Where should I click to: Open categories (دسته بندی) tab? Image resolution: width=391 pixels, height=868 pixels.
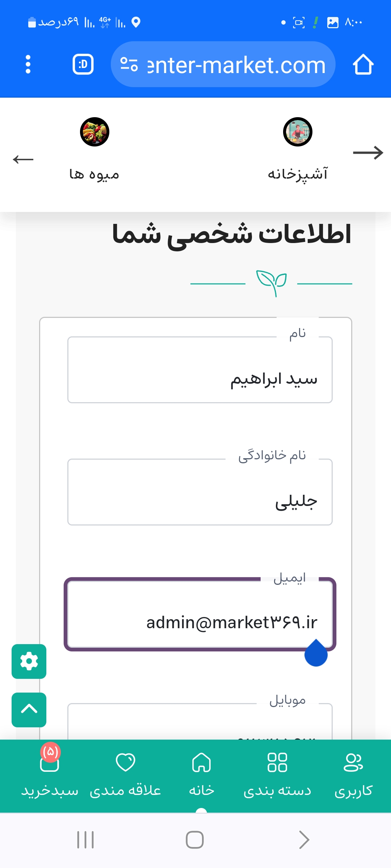point(277,774)
